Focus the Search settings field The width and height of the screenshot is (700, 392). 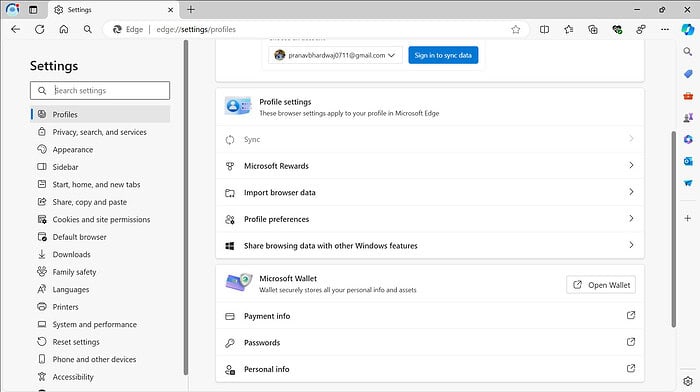point(100,91)
